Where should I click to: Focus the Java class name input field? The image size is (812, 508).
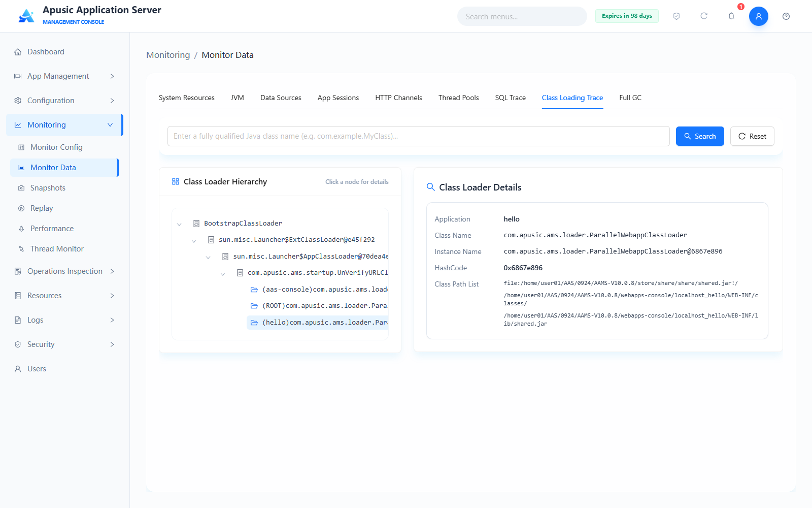[419, 136]
